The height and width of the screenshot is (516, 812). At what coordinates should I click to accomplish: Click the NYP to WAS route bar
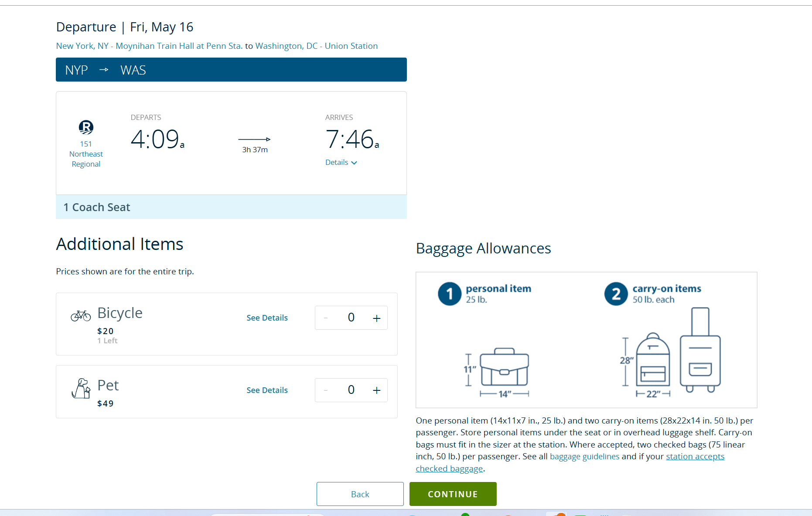(x=231, y=70)
